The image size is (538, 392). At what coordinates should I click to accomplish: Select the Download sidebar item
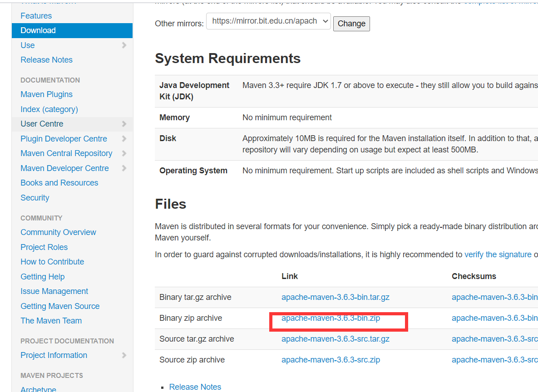click(x=72, y=30)
